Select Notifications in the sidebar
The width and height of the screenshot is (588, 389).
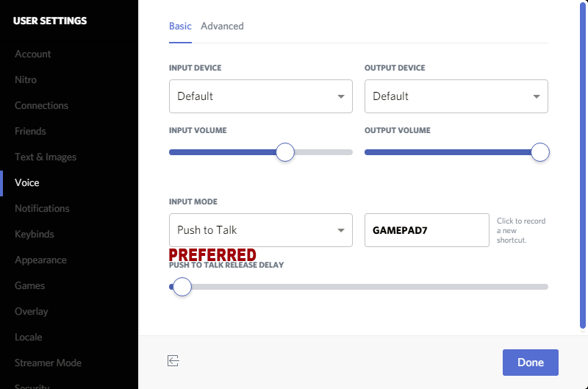pyautogui.click(x=42, y=208)
